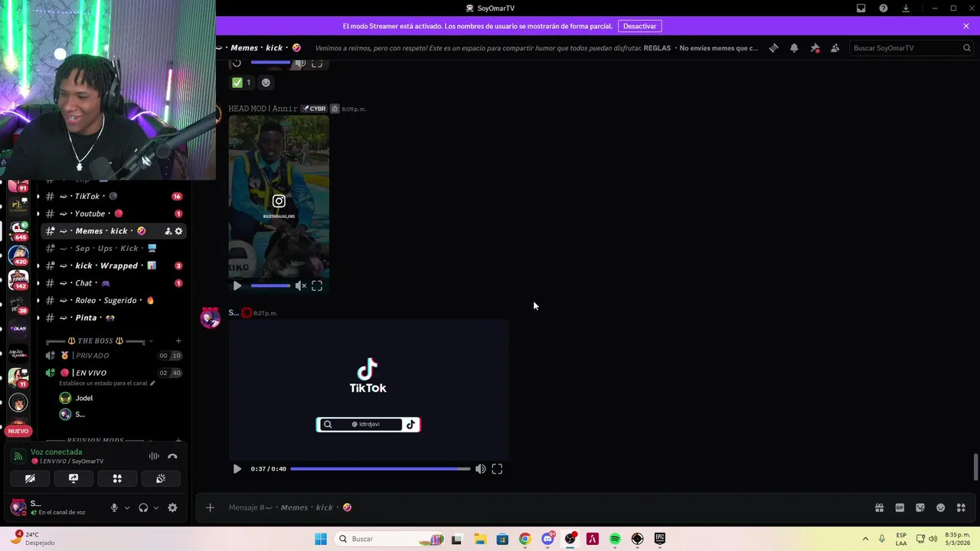Click Desactivar on the Streamer mode banner
This screenshot has height=551, width=980.
pyautogui.click(x=639, y=26)
